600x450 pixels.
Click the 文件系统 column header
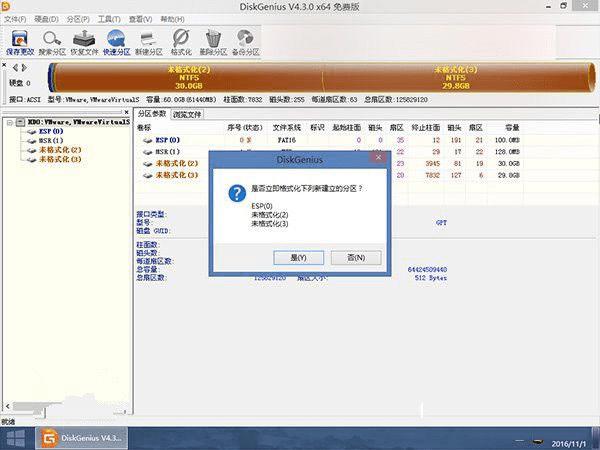(x=287, y=128)
